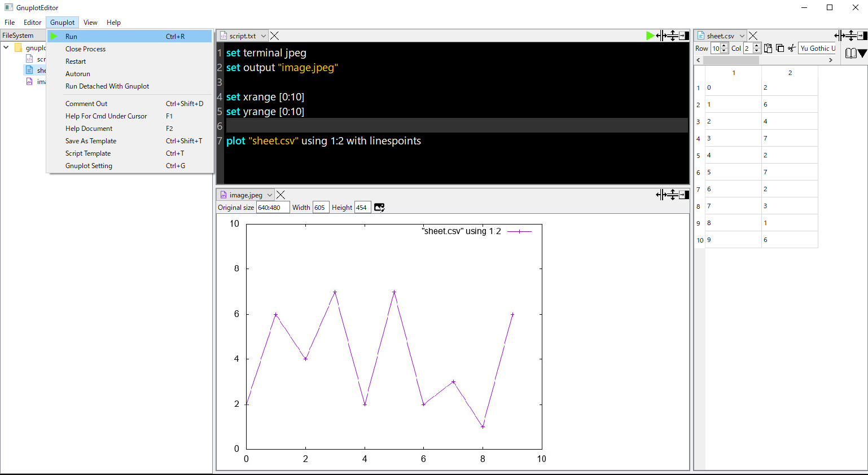Click the copy icon in sheet toolbar
Viewport: 868px width, 475px height.
pyautogui.click(x=780, y=49)
